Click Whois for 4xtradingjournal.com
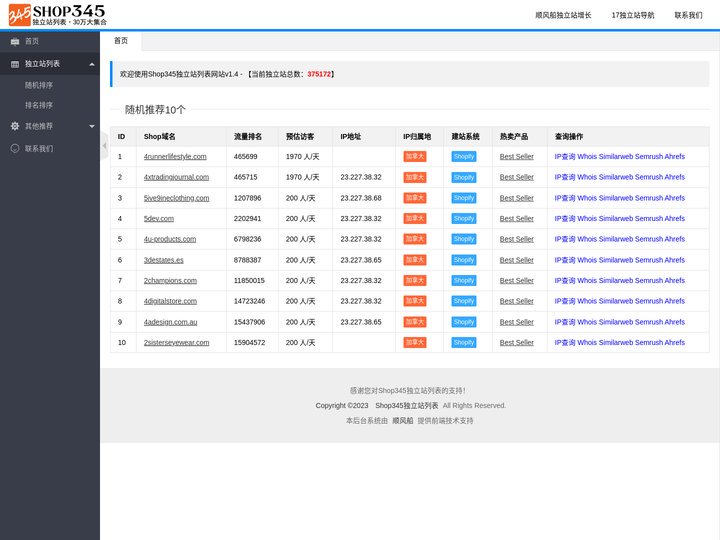This screenshot has width=720, height=540. pos(587,177)
